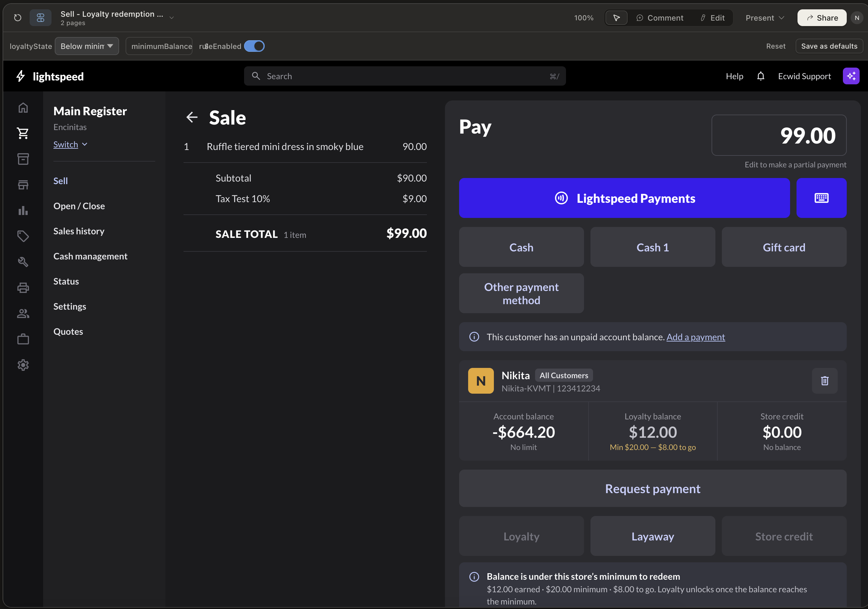Click Save as defaults
This screenshot has height=609, width=868.
[x=829, y=46]
